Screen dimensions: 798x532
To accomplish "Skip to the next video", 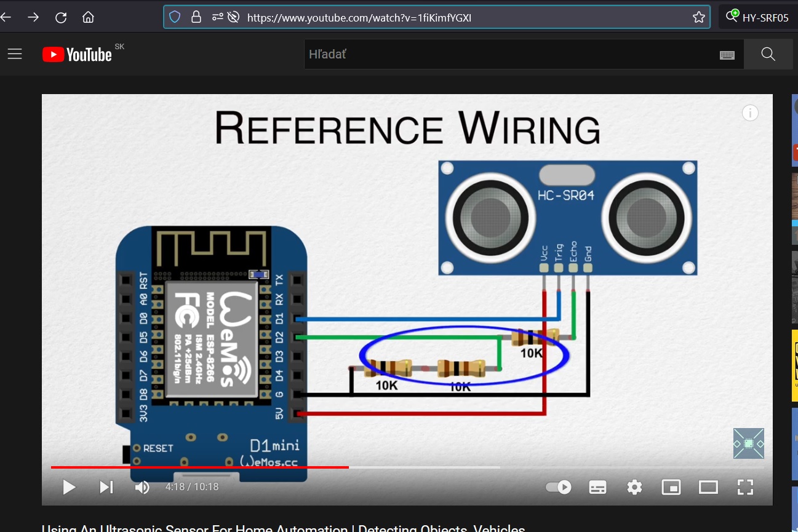I will [x=106, y=488].
